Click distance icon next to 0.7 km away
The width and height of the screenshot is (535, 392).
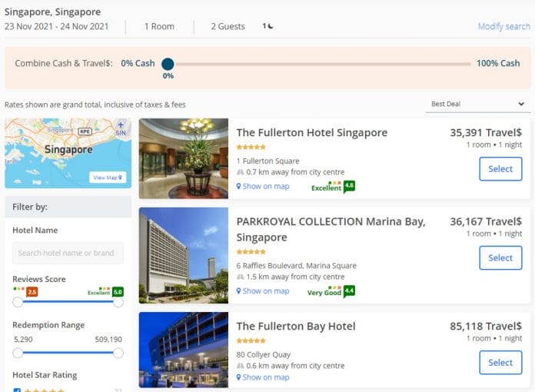tap(240, 172)
